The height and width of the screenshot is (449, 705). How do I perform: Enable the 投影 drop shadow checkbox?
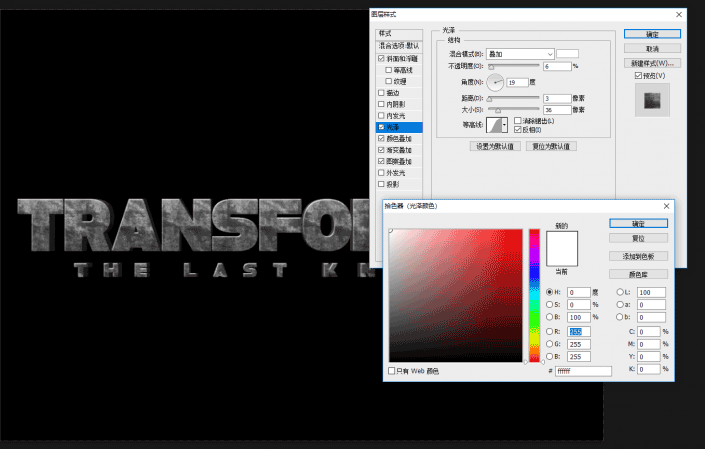[381, 184]
